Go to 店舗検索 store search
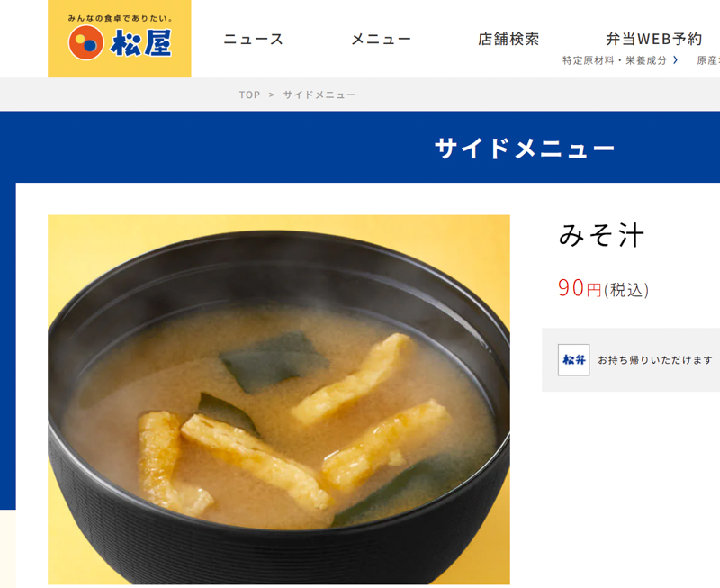Image resolution: width=720 pixels, height=588 pixels. 508,39
